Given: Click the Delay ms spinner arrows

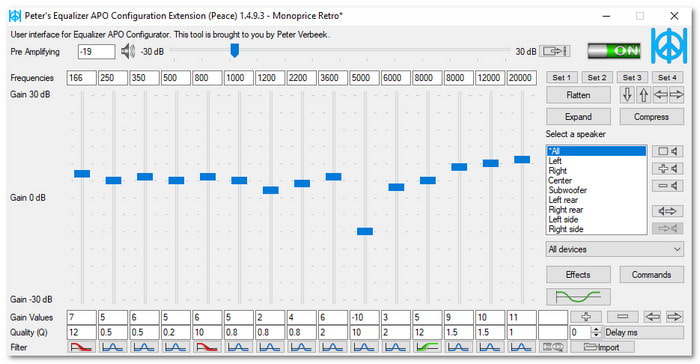Looking at the screenshot, I should [x=596, y=332].
